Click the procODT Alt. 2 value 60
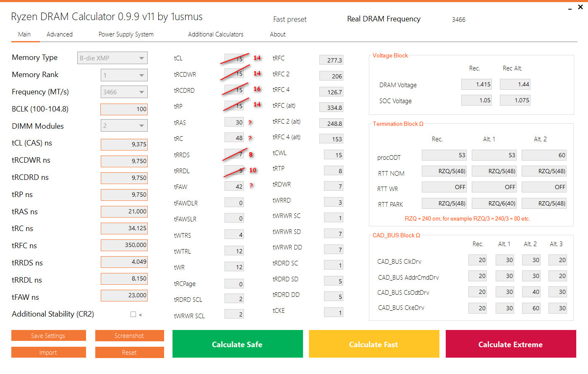 [x=544, y=155]
